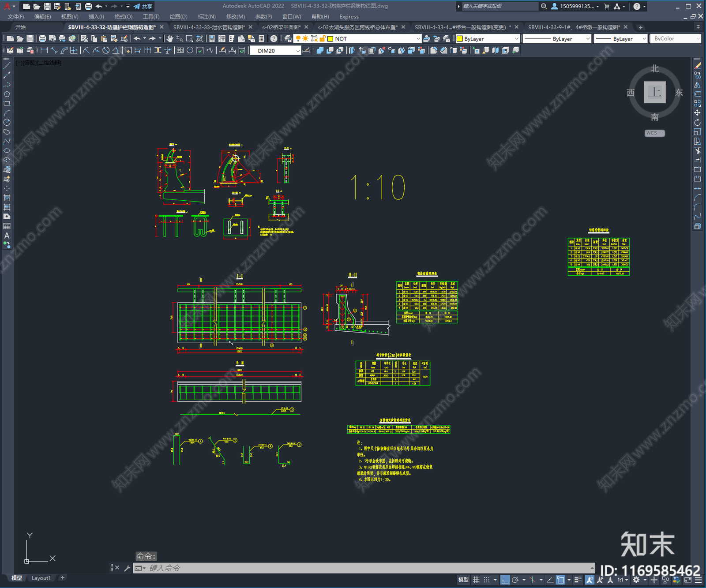This screenshot has height=588, width=706.
Task: Open the Layer Properties manager icon
Action: (288, 39)
